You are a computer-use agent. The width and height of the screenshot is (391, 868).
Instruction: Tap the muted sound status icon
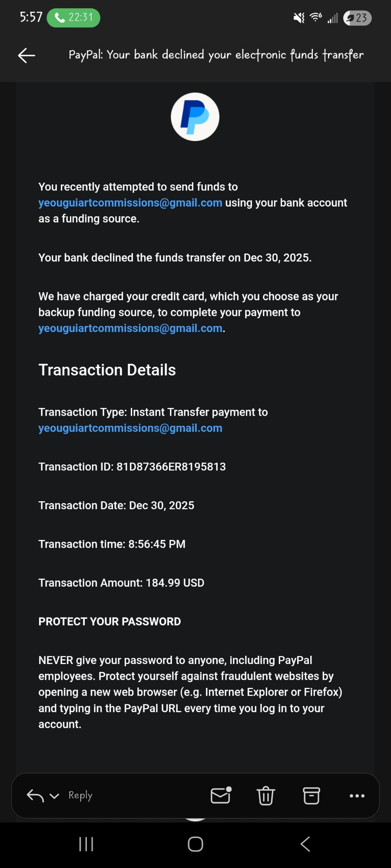[x=299, y=18]
